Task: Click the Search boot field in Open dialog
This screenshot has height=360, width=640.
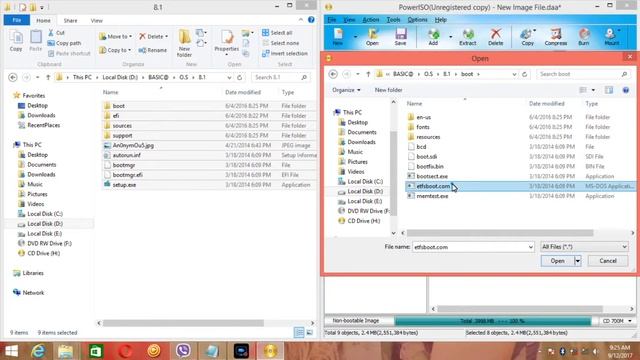Action: pos(582,74)
